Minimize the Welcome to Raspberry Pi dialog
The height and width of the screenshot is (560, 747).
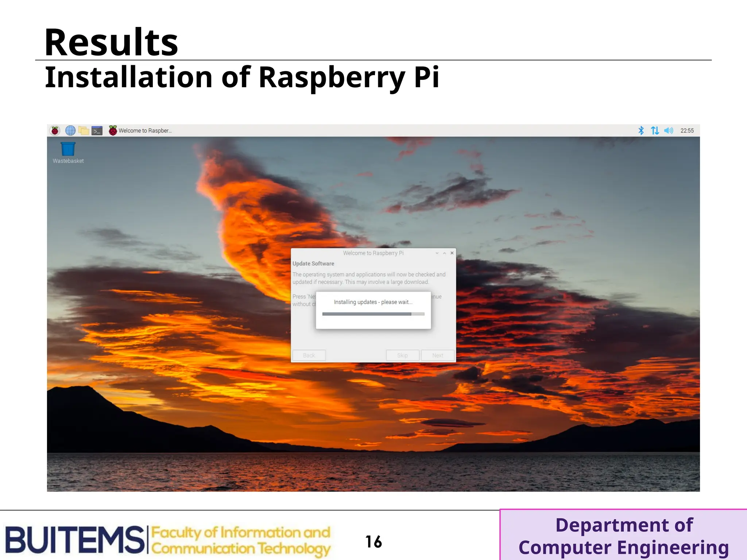437,253
